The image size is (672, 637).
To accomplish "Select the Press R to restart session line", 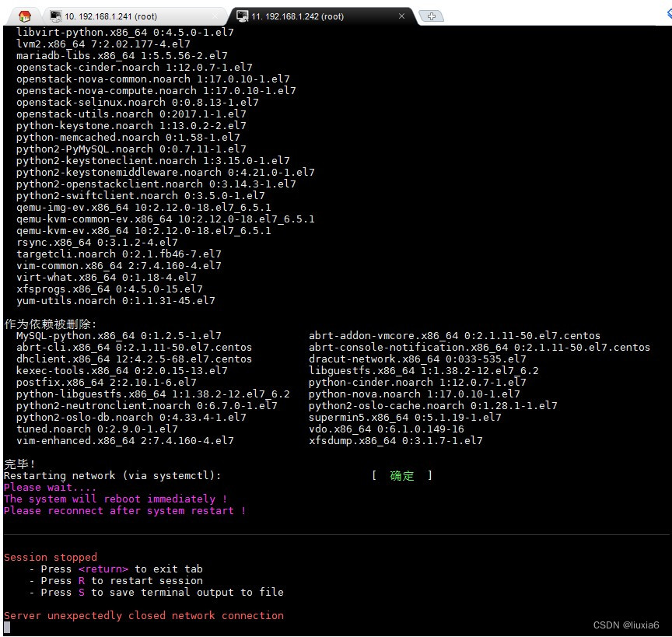I will click(115, 580).
